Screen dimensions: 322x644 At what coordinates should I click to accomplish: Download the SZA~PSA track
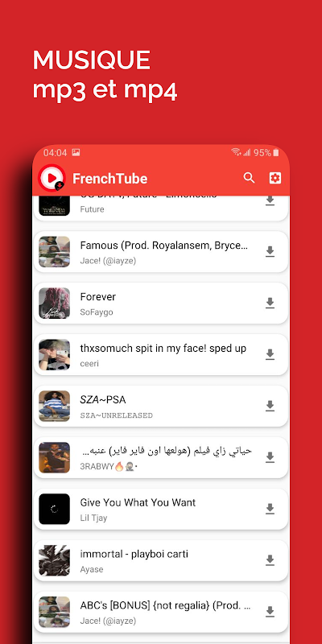(x=270, y=406)
